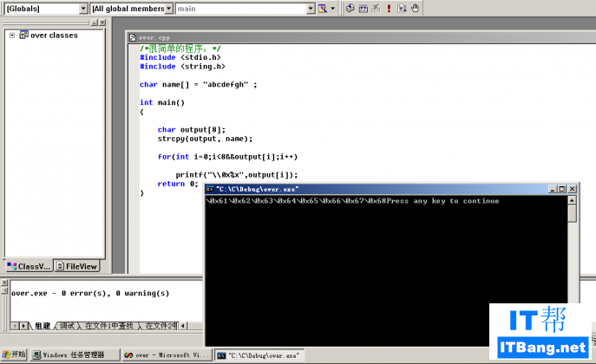Open the main function dropdown
This screenshot has width=596, height=364.
(311, 9)
